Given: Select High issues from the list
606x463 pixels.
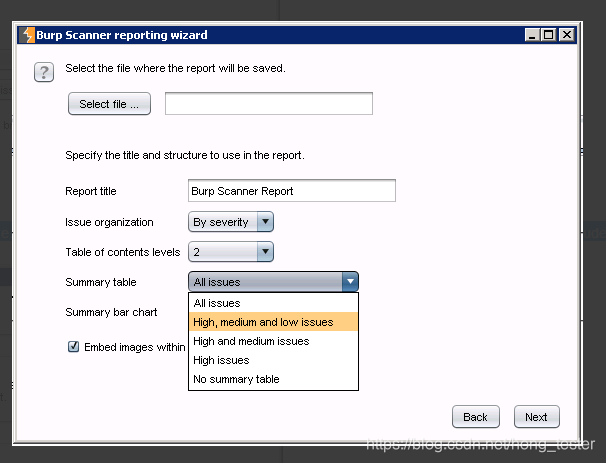Looking at the screenshot, I should [x=273, y=360].
